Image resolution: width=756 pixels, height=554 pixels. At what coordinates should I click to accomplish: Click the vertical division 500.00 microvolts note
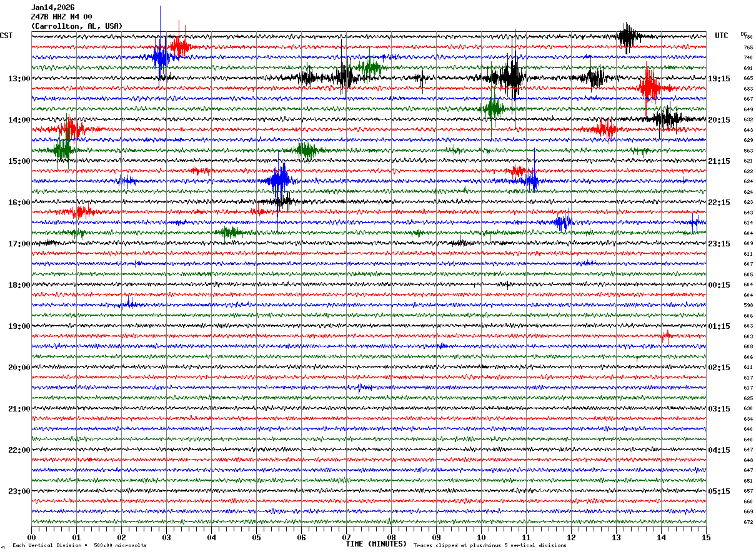coord(79,546)
